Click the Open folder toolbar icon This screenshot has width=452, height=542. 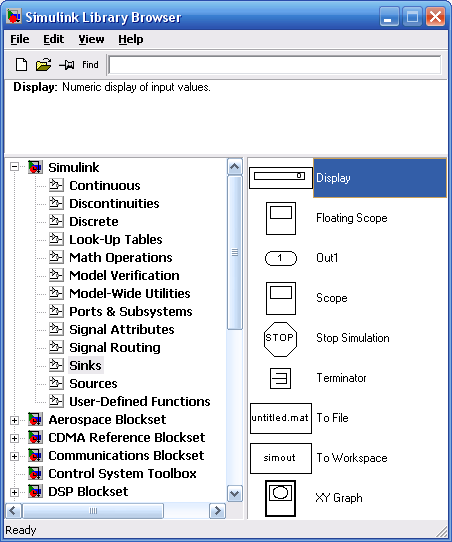pyautogui.click(x=44, y=65)
